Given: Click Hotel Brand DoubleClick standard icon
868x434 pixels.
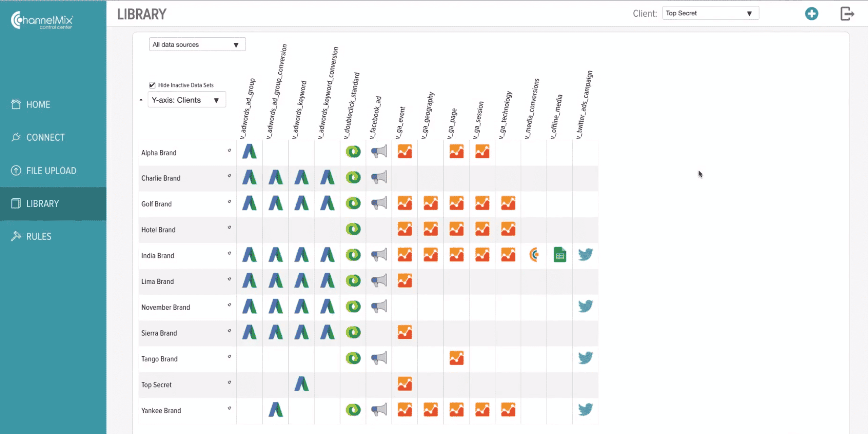Looking at the screenshot, I should (353, 229).
